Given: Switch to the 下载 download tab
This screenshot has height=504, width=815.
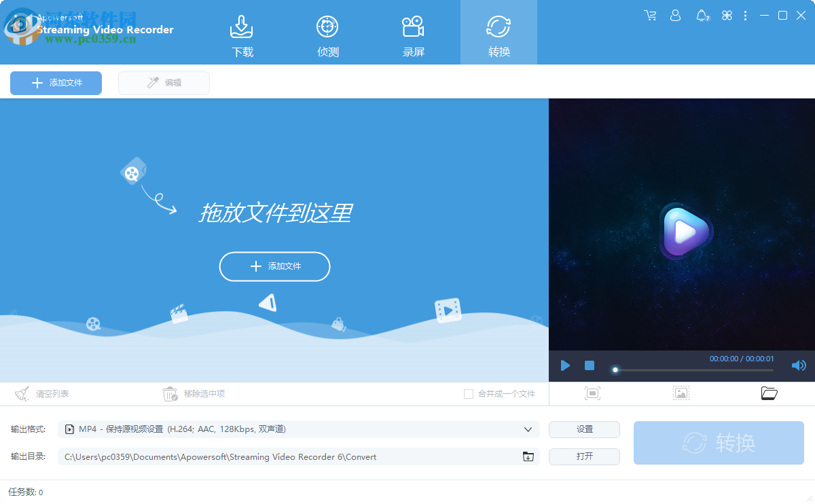Looking at the screenshot, I should coord(242,32).
